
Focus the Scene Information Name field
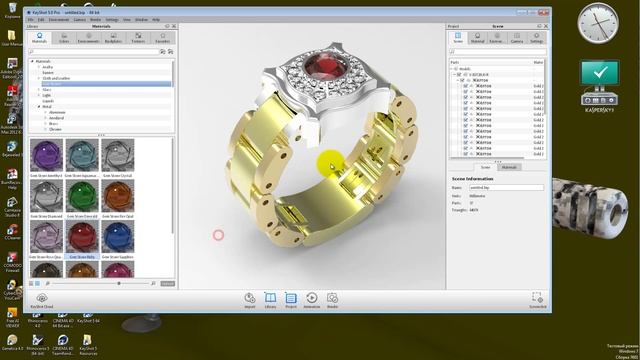pyautogui.click(x=506, y=188)
